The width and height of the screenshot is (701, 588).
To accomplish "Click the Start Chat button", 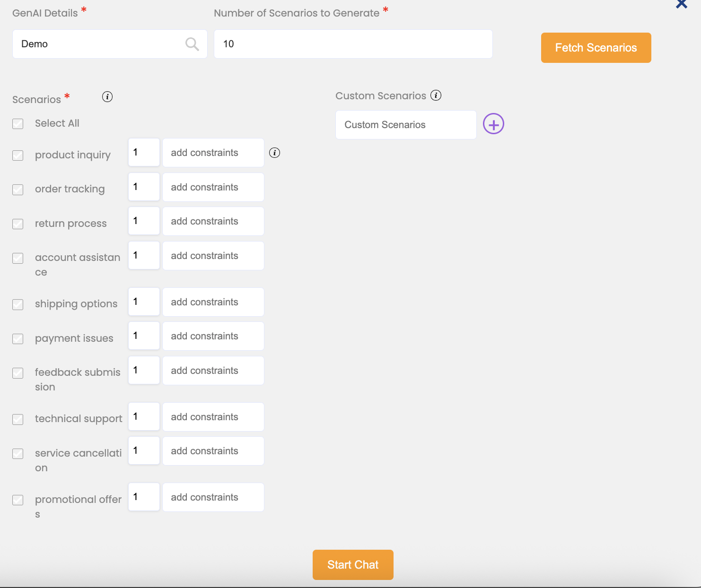I will 353,564.
